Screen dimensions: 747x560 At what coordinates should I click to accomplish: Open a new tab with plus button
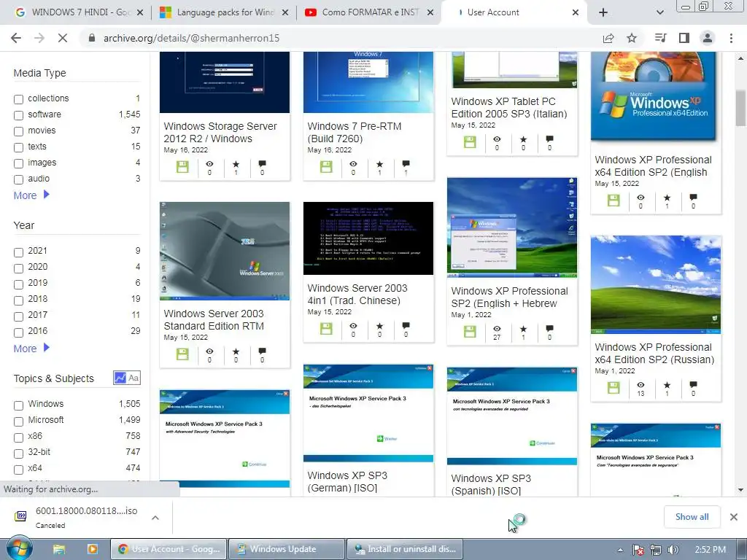603,12
